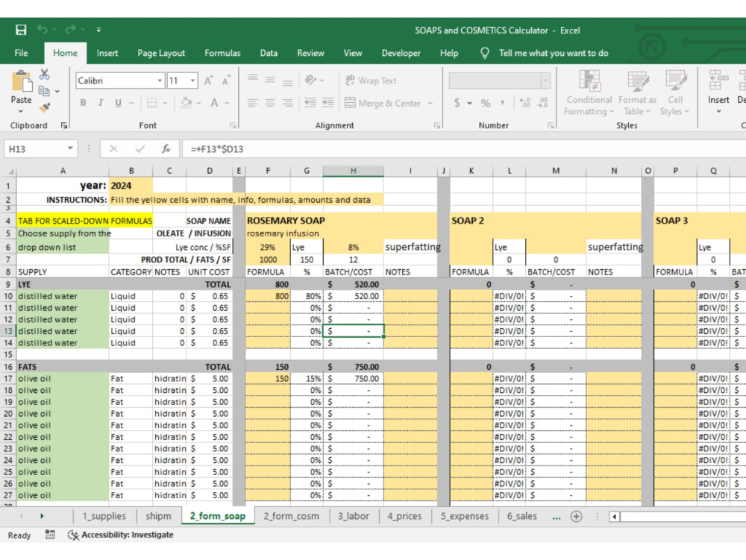Open the Calibri font name dropdown
The height and width of the screenshot is (560, 746).
pyautogui.click(x=160, y=81)
